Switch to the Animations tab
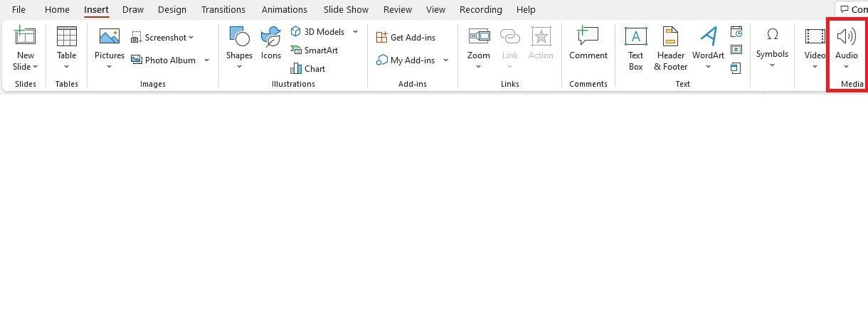 point(285,9)
